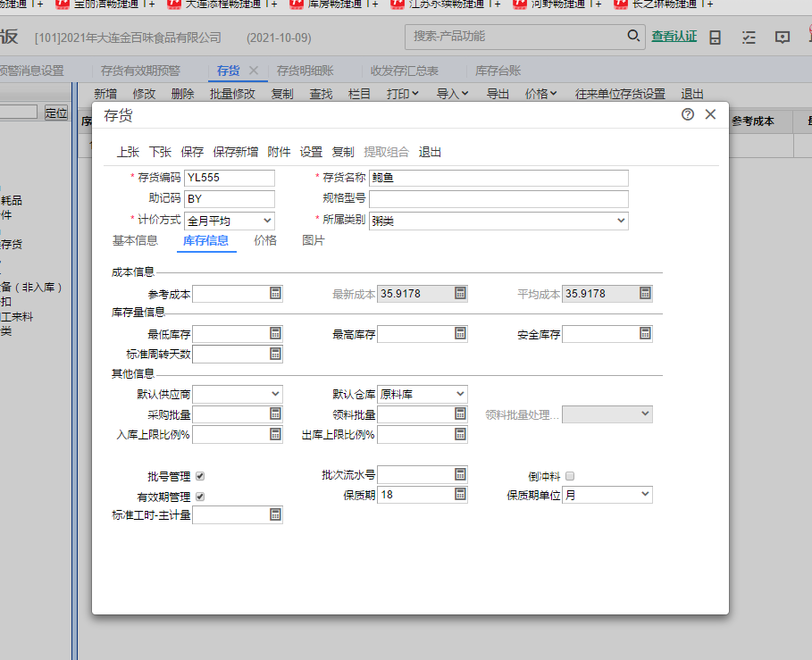This screenshot has width=812, height=660.
Task: Open calculator for 最低库存 field
Action: (x=275, y=333)
